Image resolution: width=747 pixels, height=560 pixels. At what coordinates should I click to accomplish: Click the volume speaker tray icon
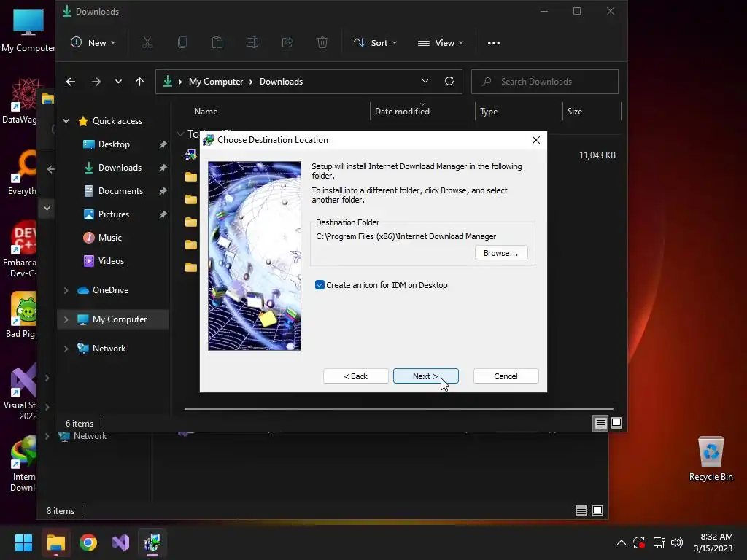tap(676, 542)
